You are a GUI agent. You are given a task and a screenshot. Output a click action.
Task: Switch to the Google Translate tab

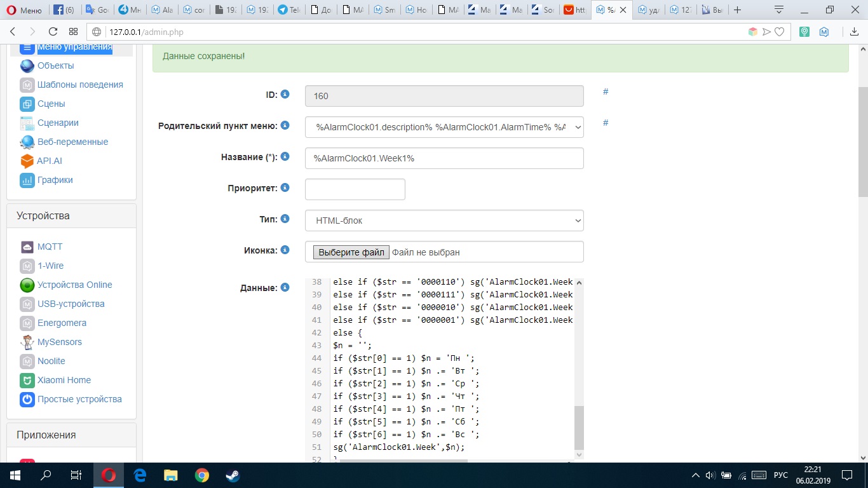pos(97,10)
